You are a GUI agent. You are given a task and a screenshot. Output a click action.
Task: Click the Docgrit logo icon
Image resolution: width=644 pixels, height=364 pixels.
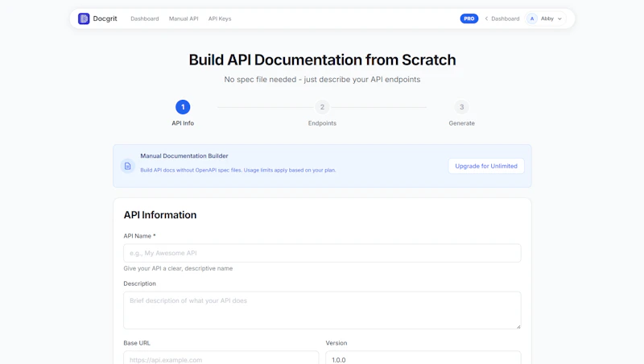pos(84,19)
